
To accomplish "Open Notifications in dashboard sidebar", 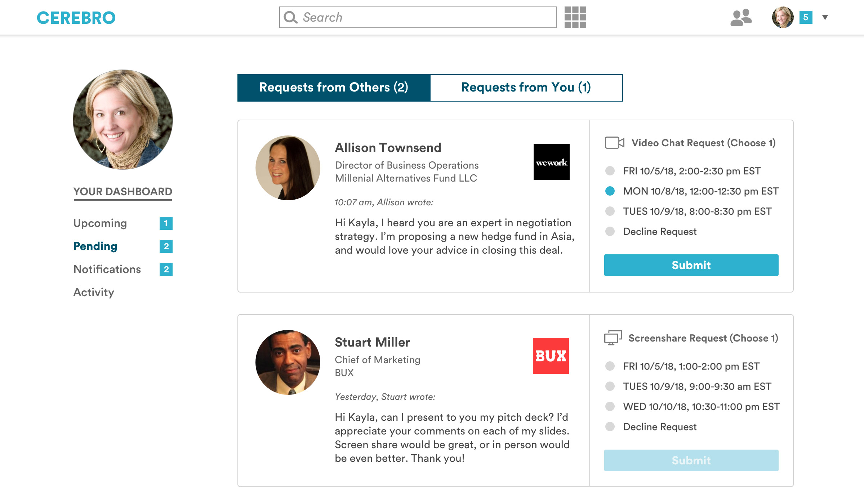I will click(x=107, y=269).
